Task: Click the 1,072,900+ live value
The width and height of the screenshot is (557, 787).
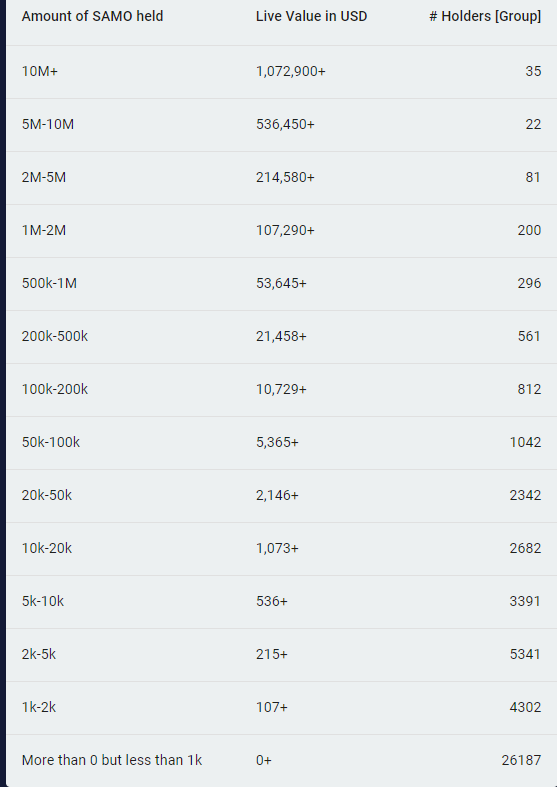Action: click(x=291, y=71)
